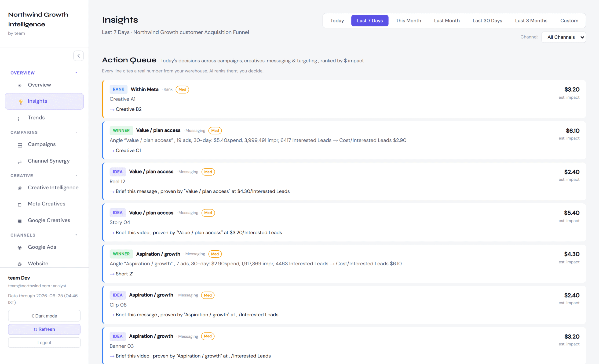The image size is (599, 364).
Task: Click the "Banner 03" text
Action: tap(121, 346)
